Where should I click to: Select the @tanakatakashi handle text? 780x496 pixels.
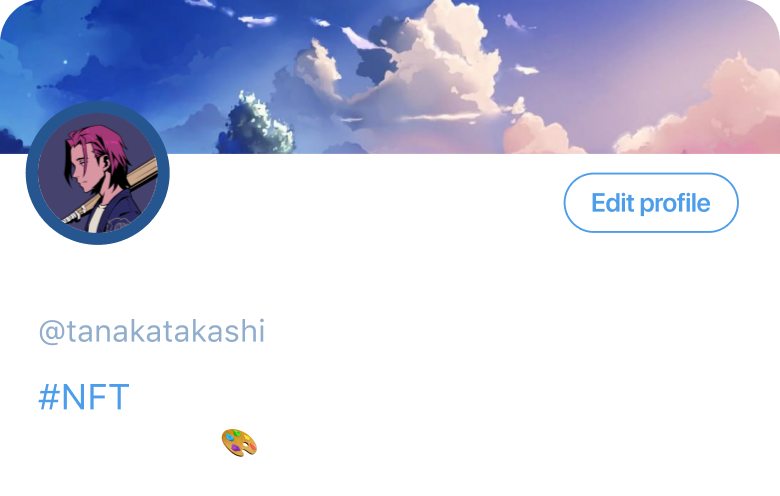(x=152, y=331)
